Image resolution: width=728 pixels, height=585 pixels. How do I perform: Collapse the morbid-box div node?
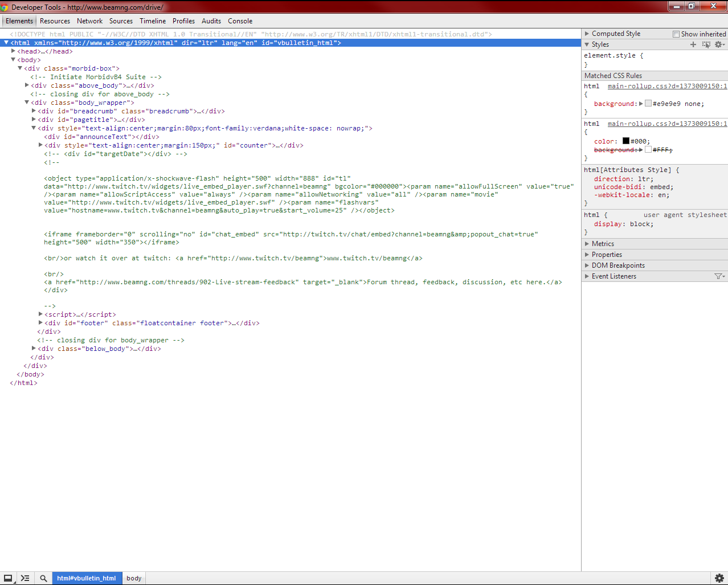(x=20, y=68)
